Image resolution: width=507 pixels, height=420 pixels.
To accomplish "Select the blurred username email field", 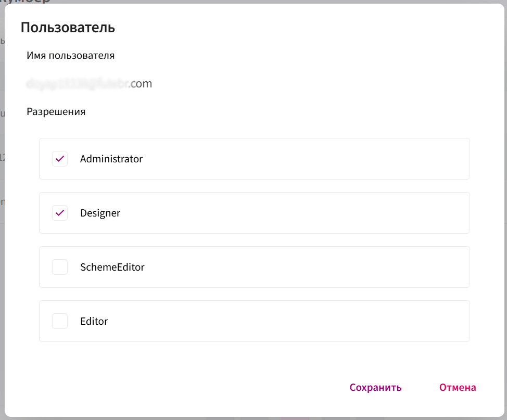I will point(89,83).
